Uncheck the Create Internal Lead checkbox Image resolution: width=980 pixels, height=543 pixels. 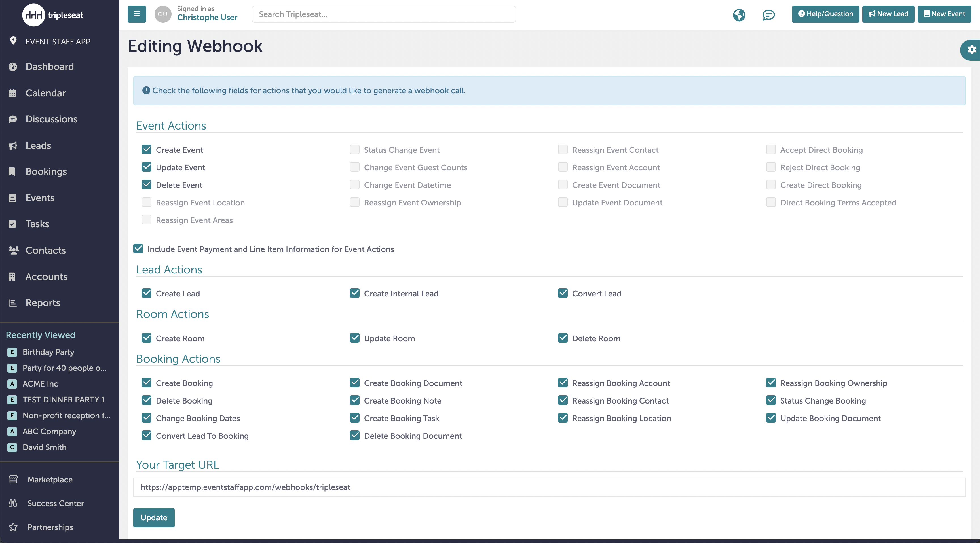(354, 293)
